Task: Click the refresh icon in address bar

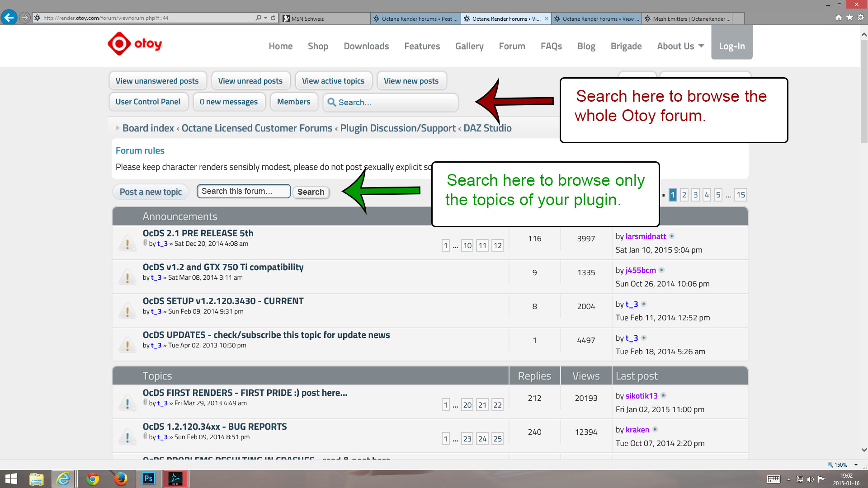Action: [x=273, y=18]
